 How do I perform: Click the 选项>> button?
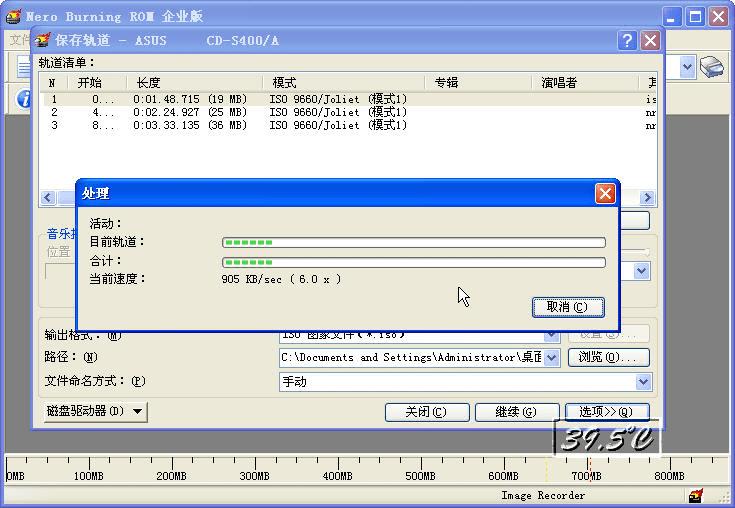point(607,412)
